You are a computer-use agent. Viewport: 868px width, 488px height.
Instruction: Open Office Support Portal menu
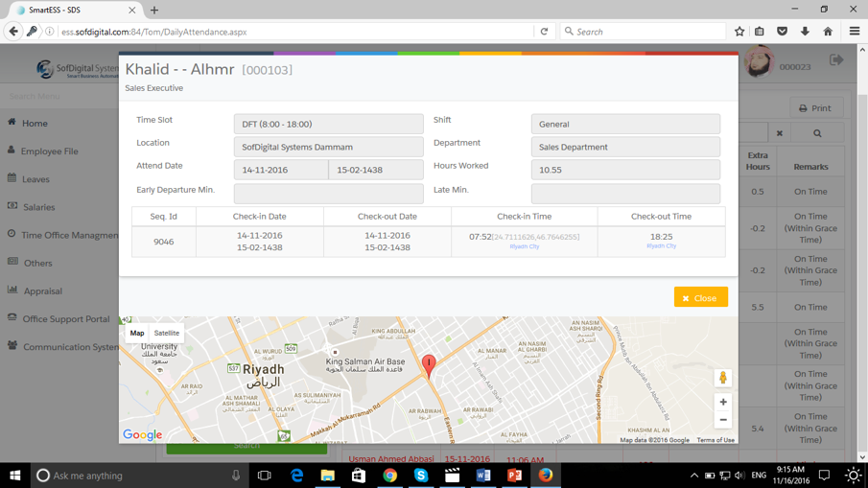click(66, 318)
